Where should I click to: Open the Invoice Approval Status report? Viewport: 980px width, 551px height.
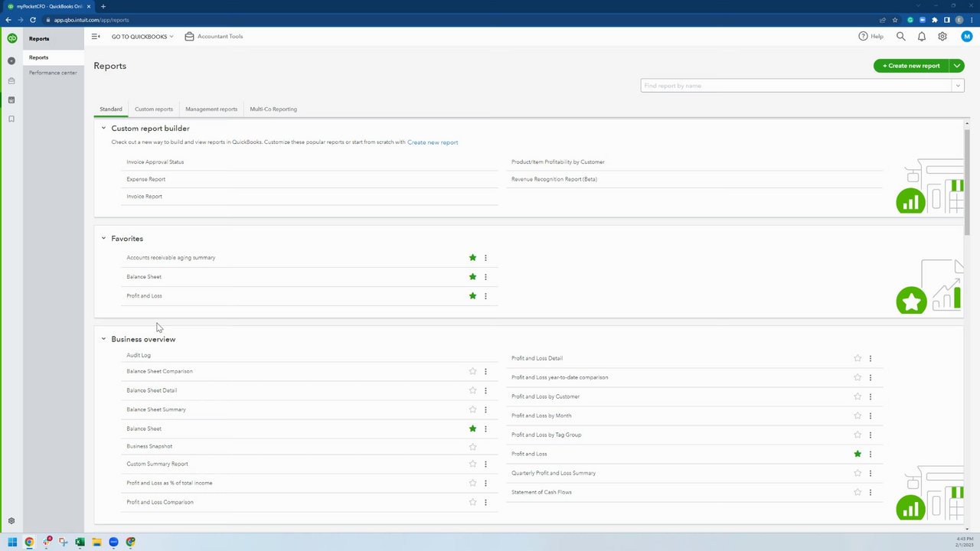click(x=155, y=162)
